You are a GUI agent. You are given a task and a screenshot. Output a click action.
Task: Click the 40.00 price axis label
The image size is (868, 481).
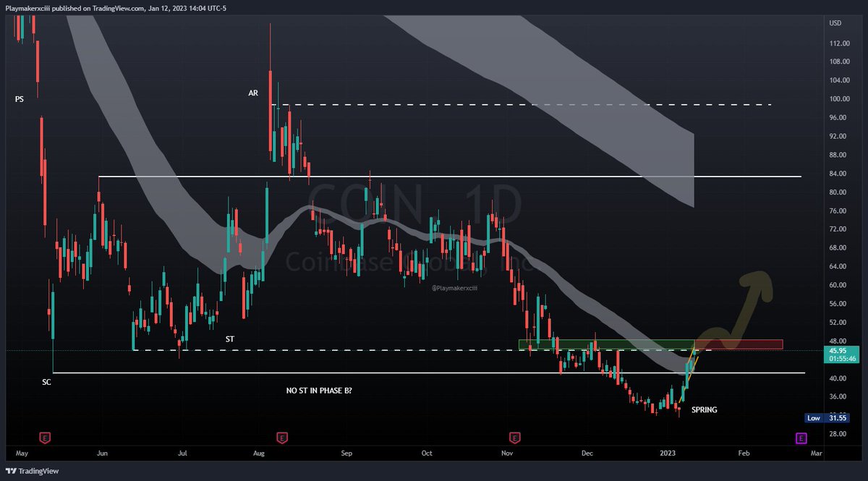(x=838, y=378)
